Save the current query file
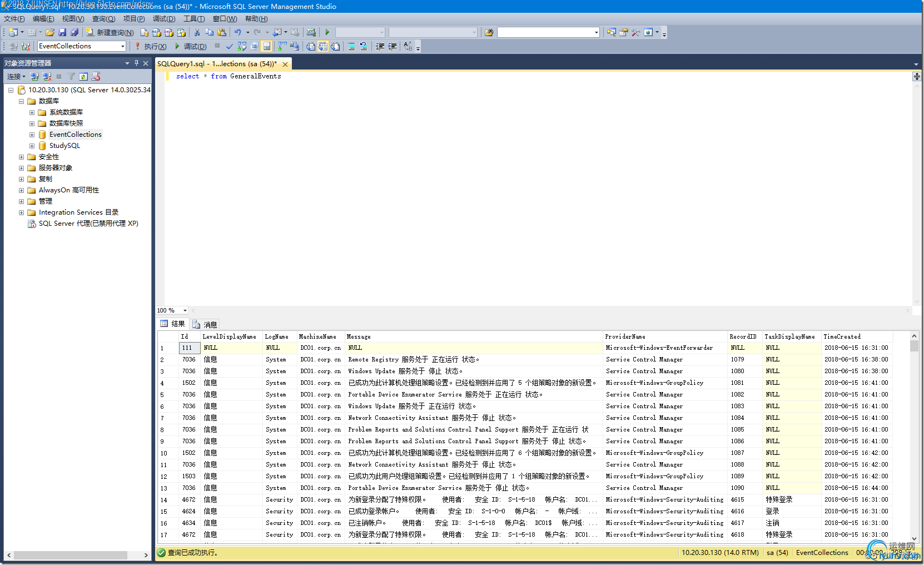Viewport: 924px width, 565px height. [62, 32]
